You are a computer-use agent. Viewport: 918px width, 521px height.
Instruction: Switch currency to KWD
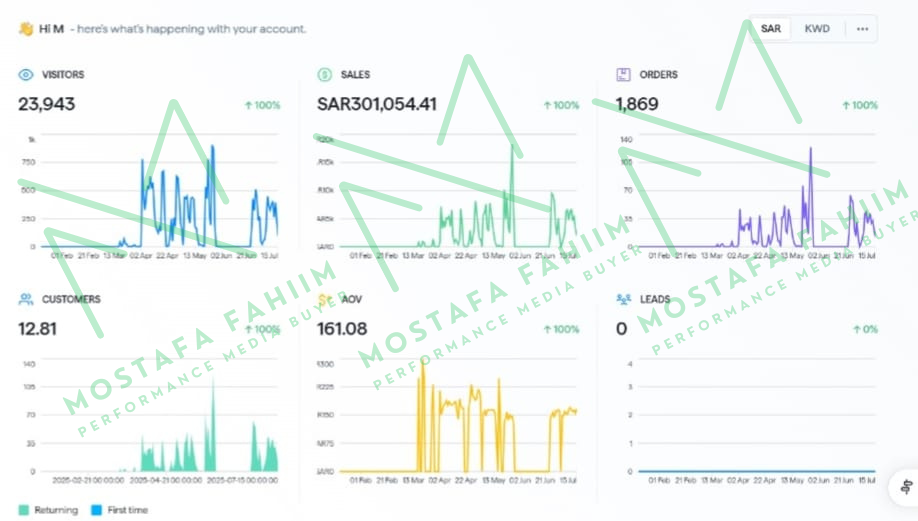tap(817, 29)
